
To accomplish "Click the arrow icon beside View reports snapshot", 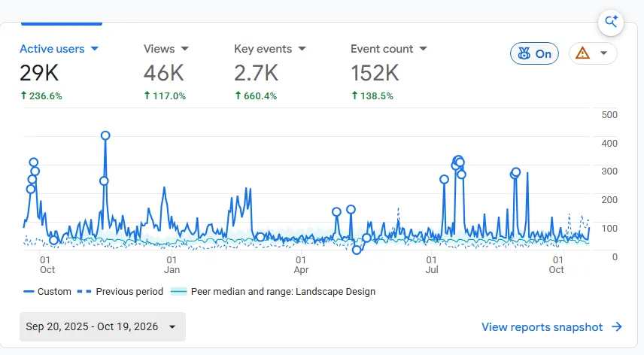I will 616,326.
